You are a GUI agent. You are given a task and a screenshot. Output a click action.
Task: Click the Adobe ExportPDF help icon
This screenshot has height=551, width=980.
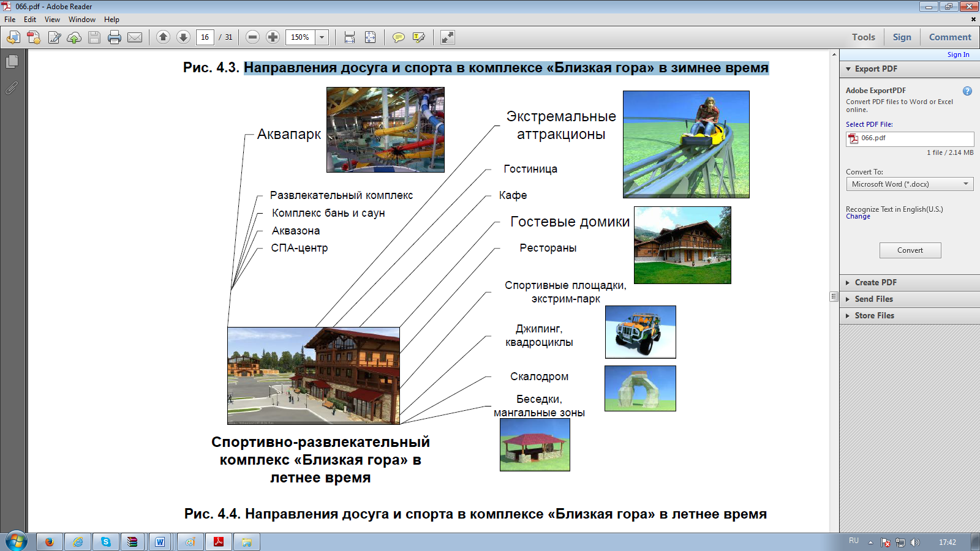[x=967, y=91]
